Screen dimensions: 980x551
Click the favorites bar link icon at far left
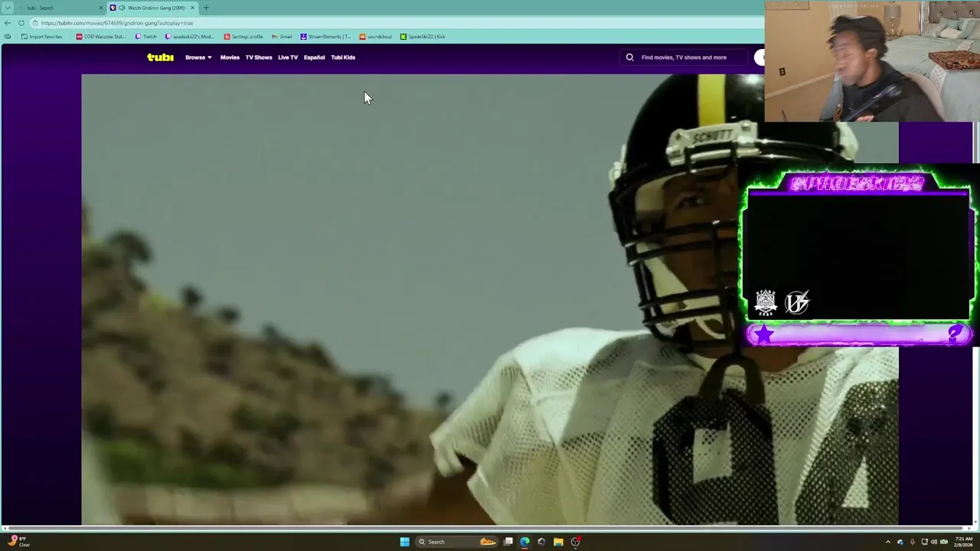pyautogui.click(x=8, y=37)
